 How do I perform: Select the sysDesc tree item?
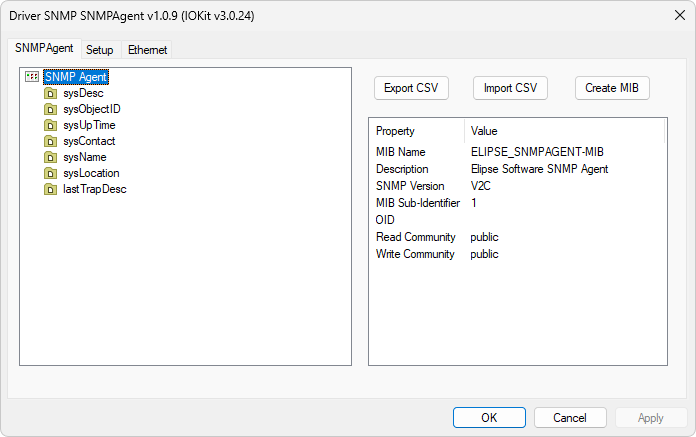[83, 93]
